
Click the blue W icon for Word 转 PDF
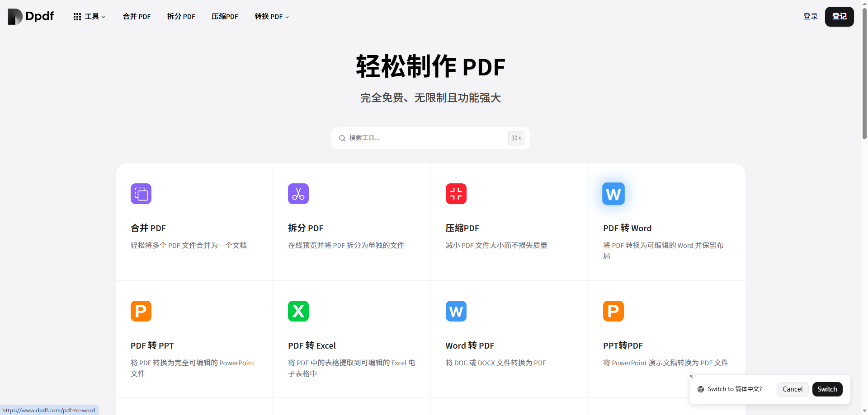pos(456,311)
